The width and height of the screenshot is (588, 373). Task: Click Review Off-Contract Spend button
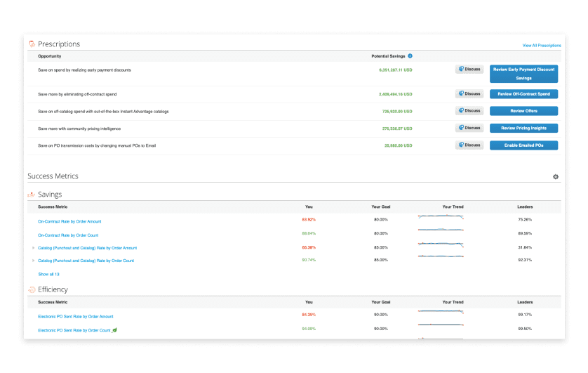(523, 94)
